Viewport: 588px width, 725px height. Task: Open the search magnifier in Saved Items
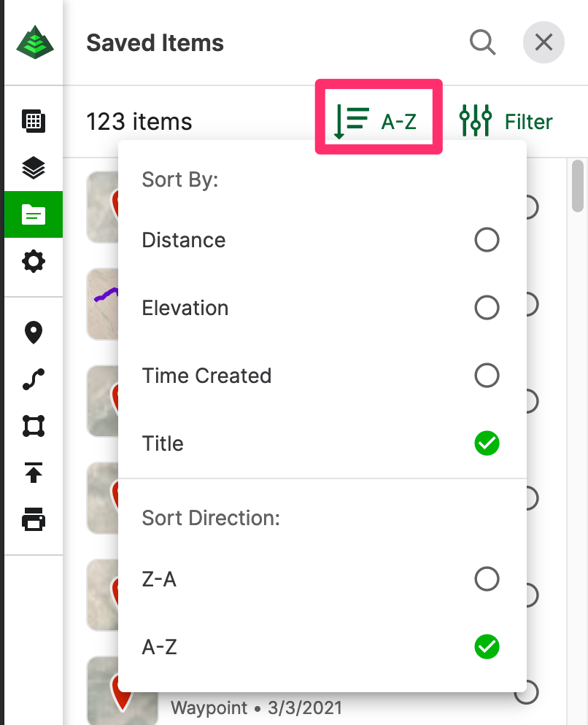[x=482, y=42]
